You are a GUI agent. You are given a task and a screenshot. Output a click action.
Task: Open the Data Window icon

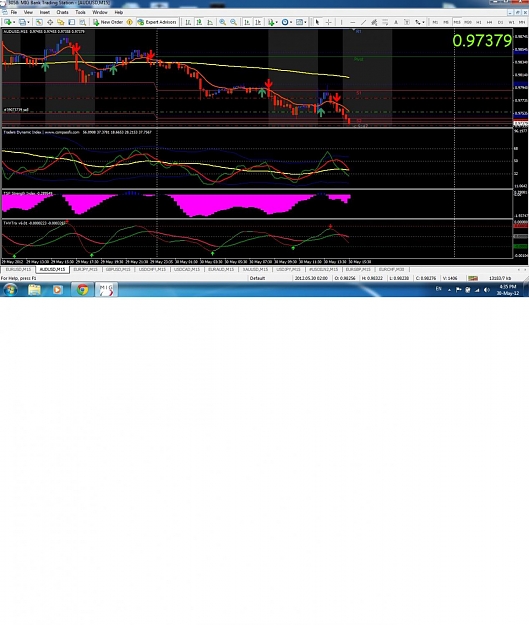point(50,22)
